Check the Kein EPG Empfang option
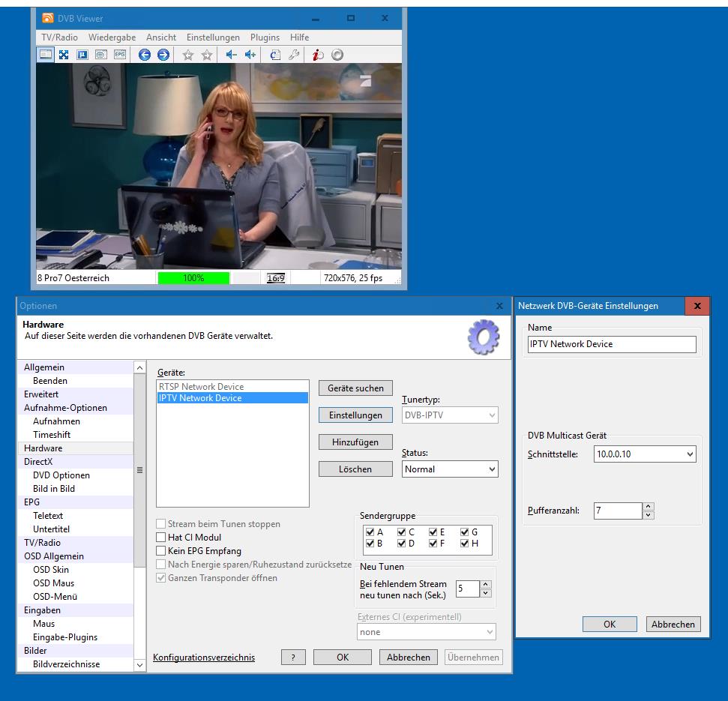The image size is (728, 701). 160,551
